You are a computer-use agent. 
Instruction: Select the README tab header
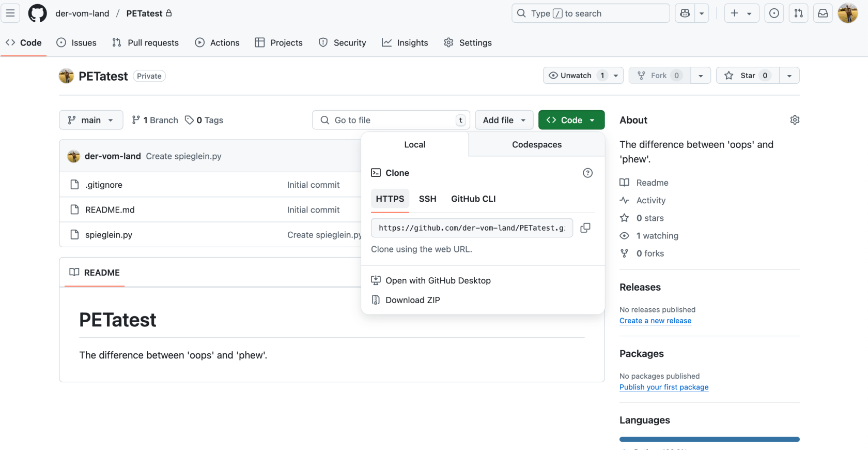[95, 272]
